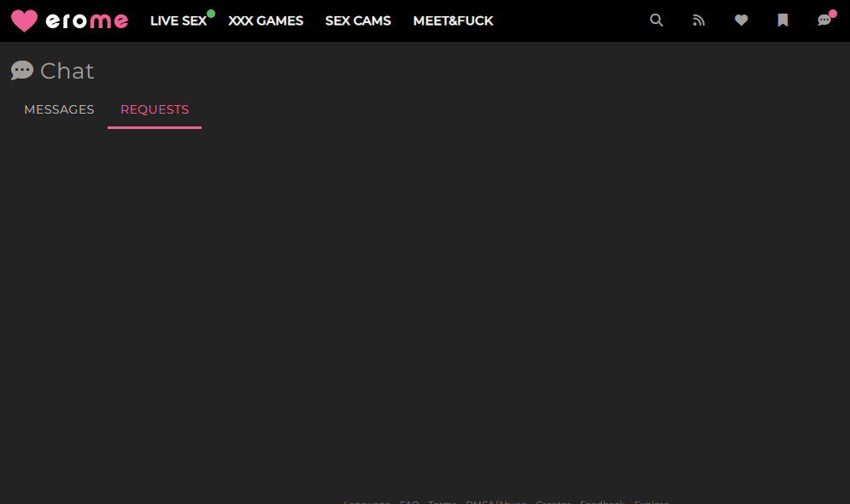Open the chat bubble notification icon
Screen dimensions: 850x504
[824, 20]
